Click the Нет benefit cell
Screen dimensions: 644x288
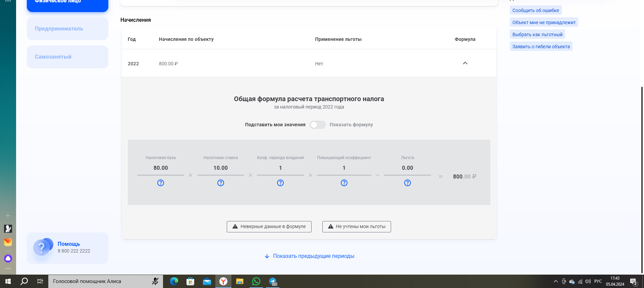pos(319,64)
